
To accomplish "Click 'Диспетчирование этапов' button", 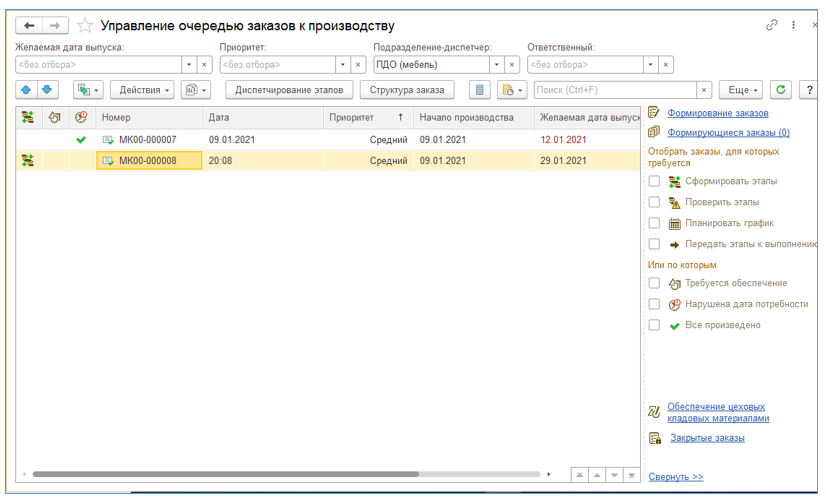I will coord(289,90).
